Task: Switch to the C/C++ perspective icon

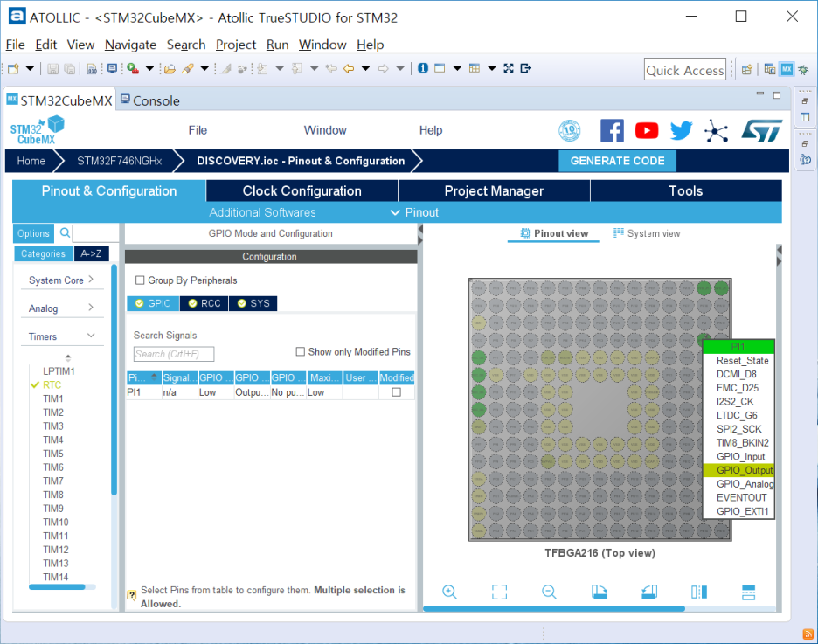Action: [x=769, y=69]
